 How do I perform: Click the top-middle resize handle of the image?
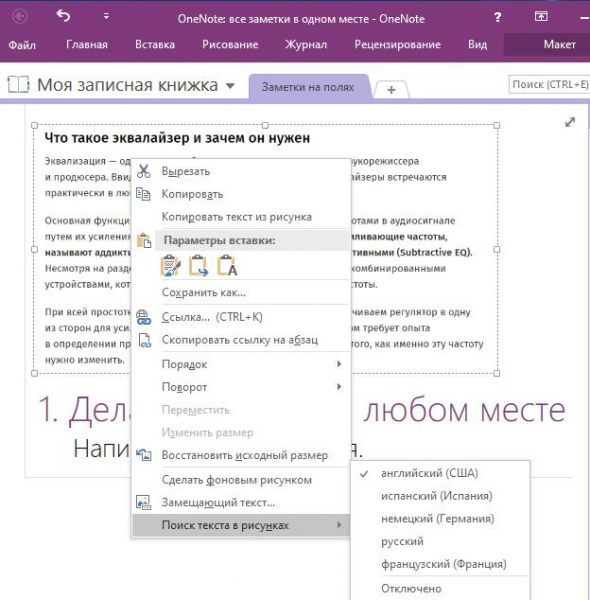(266, 125)
